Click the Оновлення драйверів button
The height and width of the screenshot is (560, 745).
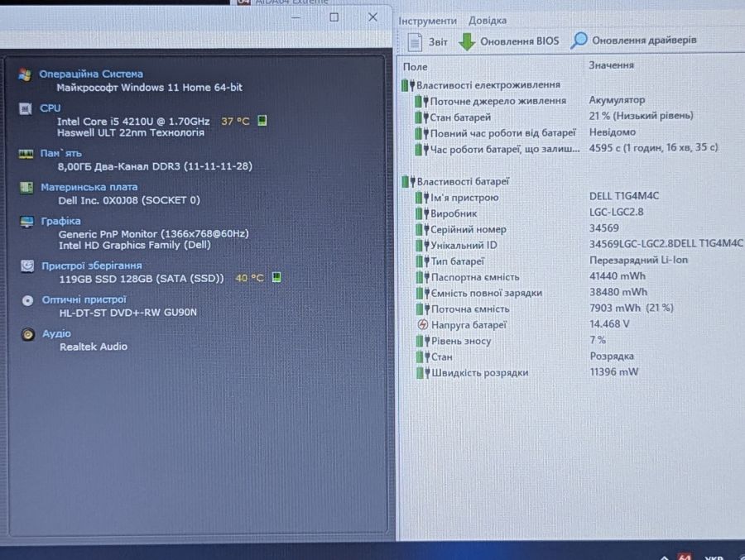(633, 41)
